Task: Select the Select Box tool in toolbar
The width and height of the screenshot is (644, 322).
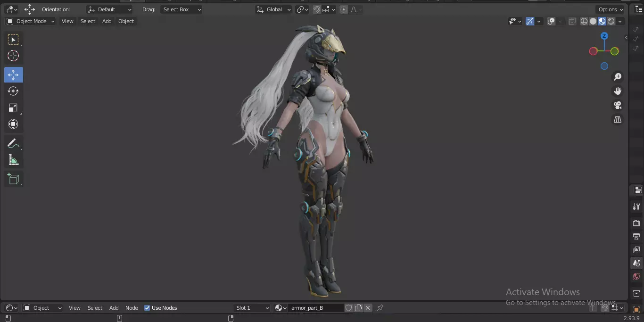Action: pyautogui.click(x=13, y=40)
